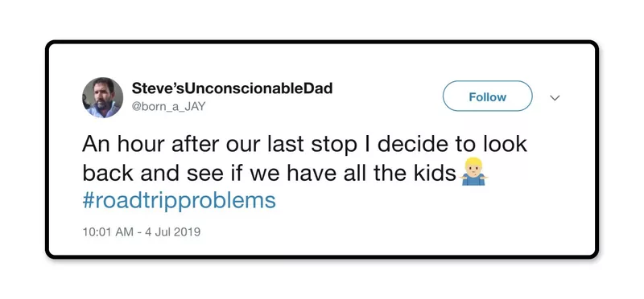Follow this account with the Follow button

coord(488,96)
